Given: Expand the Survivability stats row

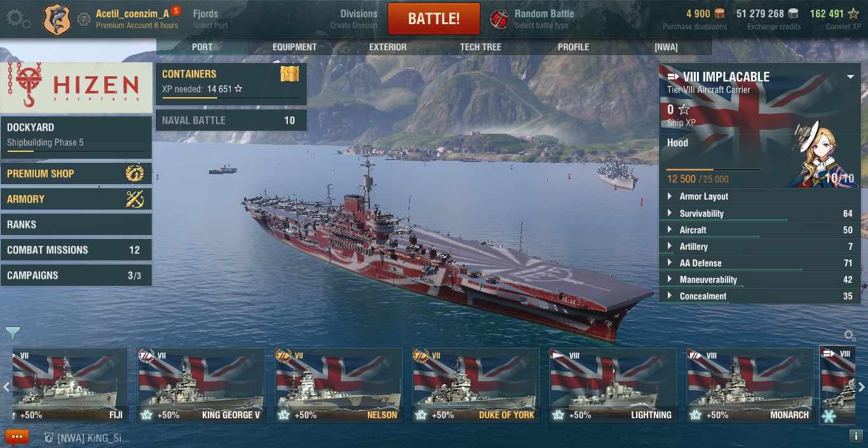Looking at the screenshot, I should 760,214.
